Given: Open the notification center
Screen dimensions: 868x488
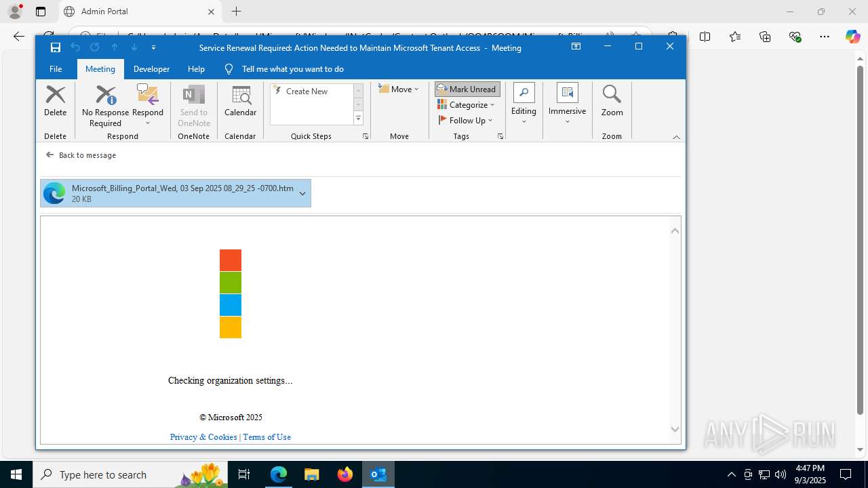Looking at the screenshot, I should (x=846, y=474).
